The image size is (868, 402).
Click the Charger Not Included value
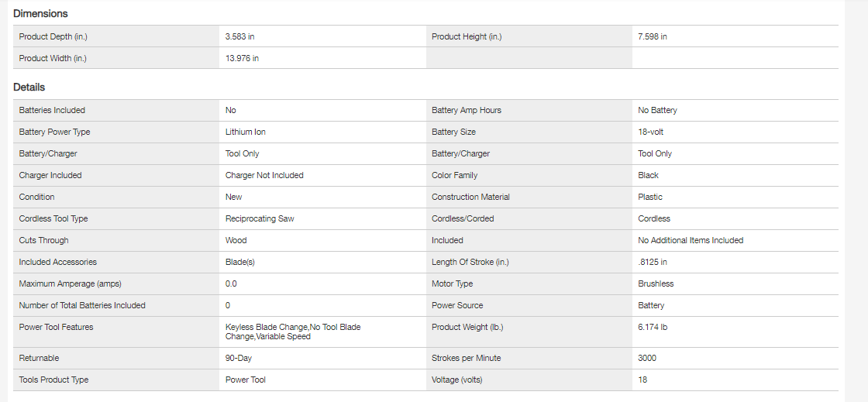[264, 175]
